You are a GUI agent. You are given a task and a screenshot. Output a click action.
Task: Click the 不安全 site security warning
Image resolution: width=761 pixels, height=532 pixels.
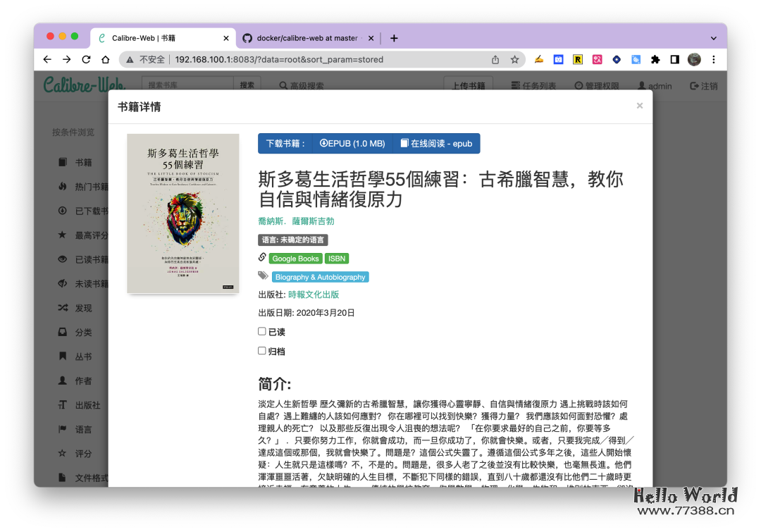[x=146, y=59]
